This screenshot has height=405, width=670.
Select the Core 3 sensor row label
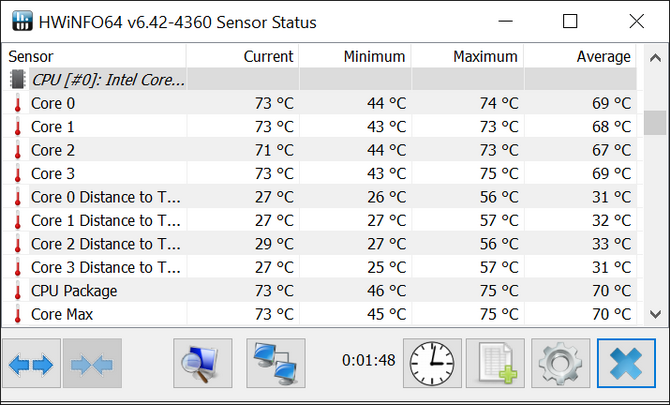[x=53, y=174]
